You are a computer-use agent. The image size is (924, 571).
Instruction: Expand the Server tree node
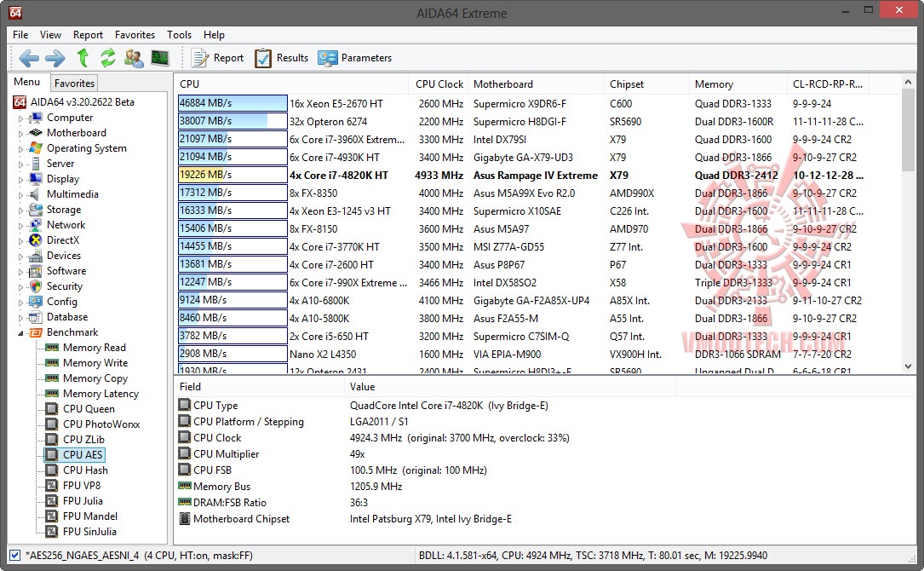[20, 164]
